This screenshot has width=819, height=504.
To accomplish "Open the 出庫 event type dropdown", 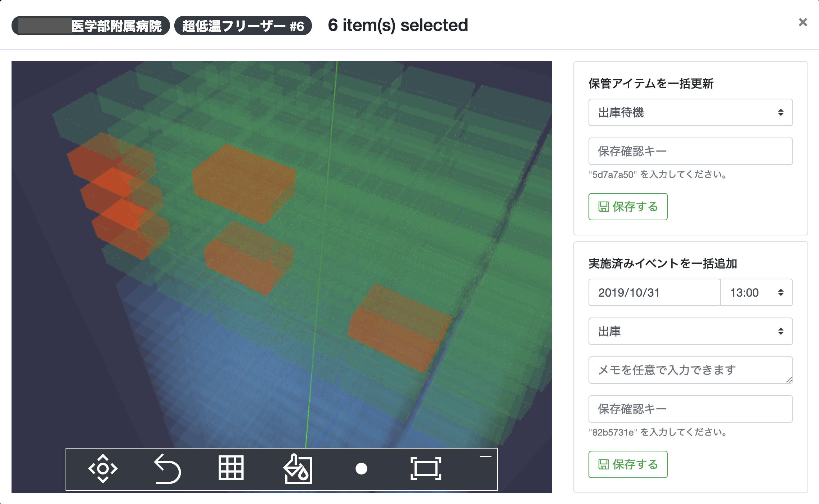I will (x=690, y=331).
